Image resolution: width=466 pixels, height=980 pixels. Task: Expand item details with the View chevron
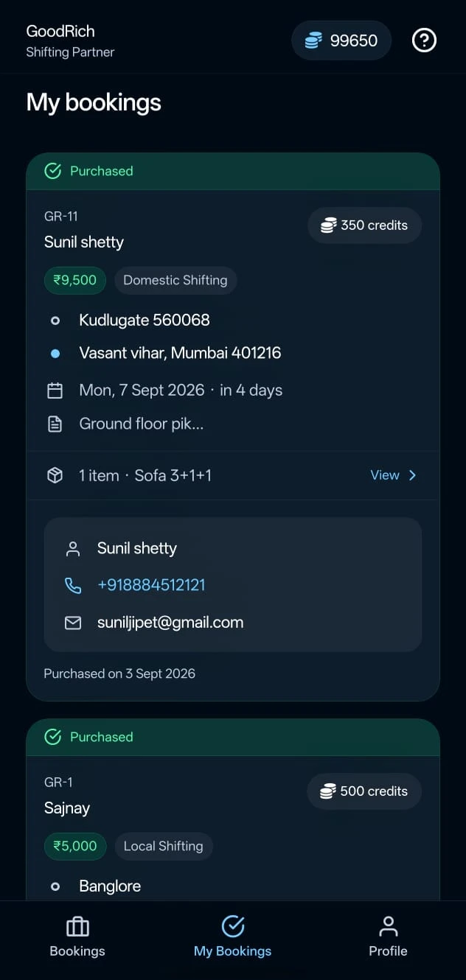[x=412, y=475]
